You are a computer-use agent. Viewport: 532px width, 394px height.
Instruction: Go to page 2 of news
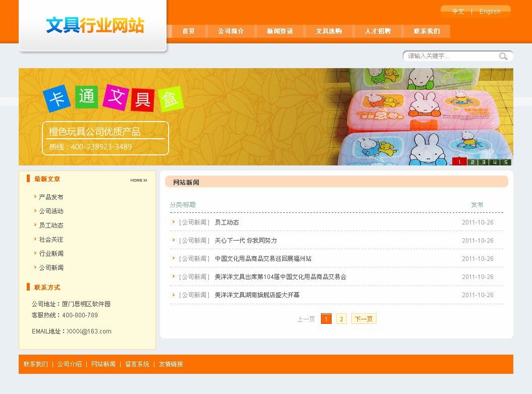click(341, 319)
